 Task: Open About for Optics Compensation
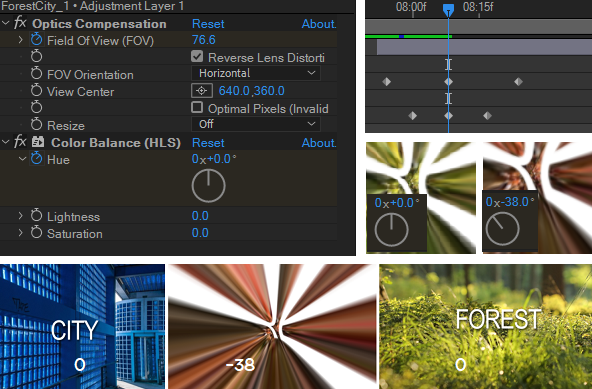pyautogui.click(x=319, y=24)
